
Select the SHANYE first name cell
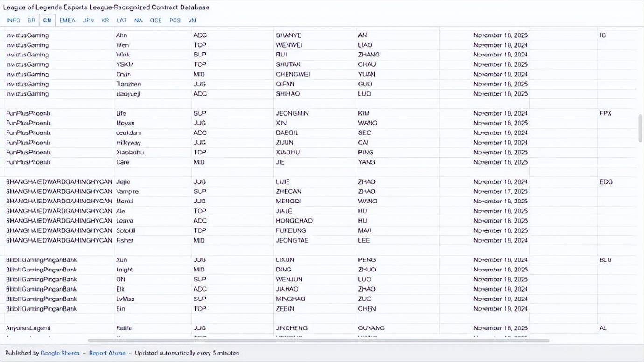[315, 35]
